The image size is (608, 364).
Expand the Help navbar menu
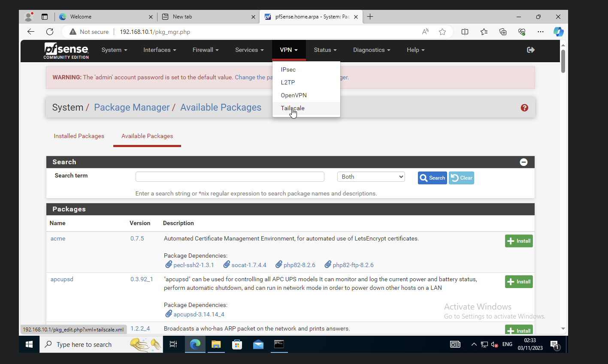(x=416, y=50)
